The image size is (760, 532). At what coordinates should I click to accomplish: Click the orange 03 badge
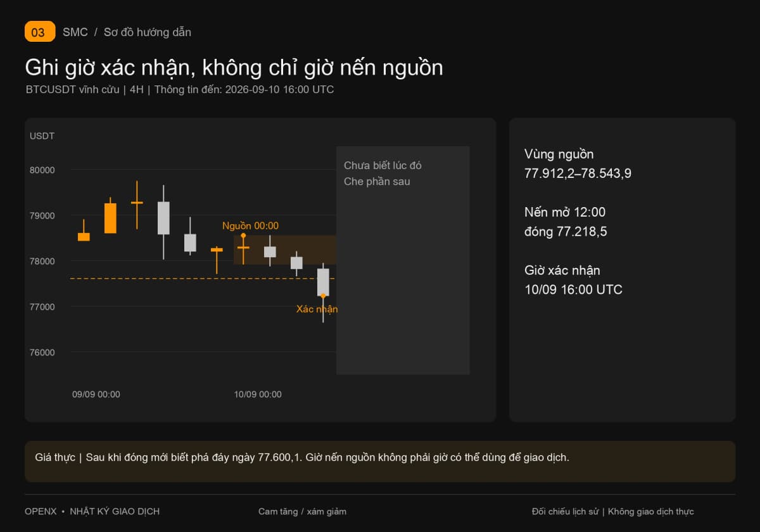pos(40,32)
